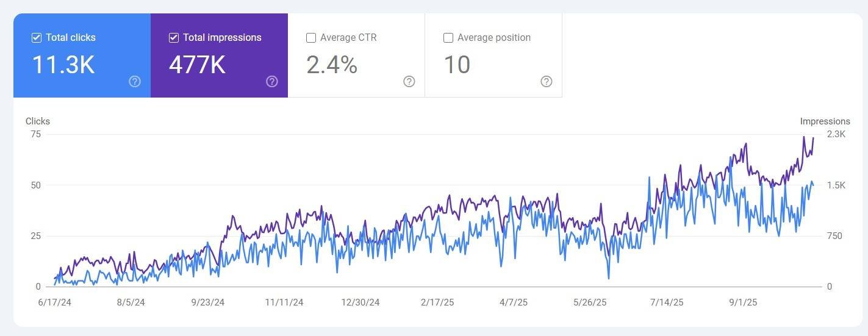Click the 9/1/25 date label
This screenshot has width=868, height=336.
tap(743, 302)
